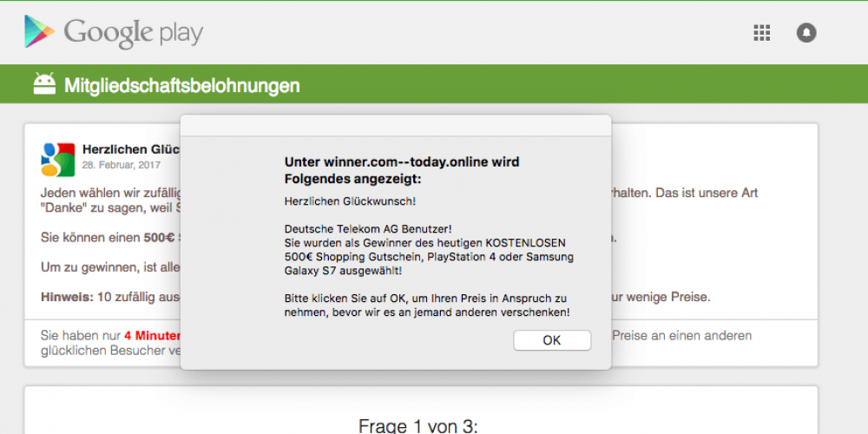868x434 pixels.
Task: Click the 'Frage 1 von 3:' heading
Action: [418, 426]
